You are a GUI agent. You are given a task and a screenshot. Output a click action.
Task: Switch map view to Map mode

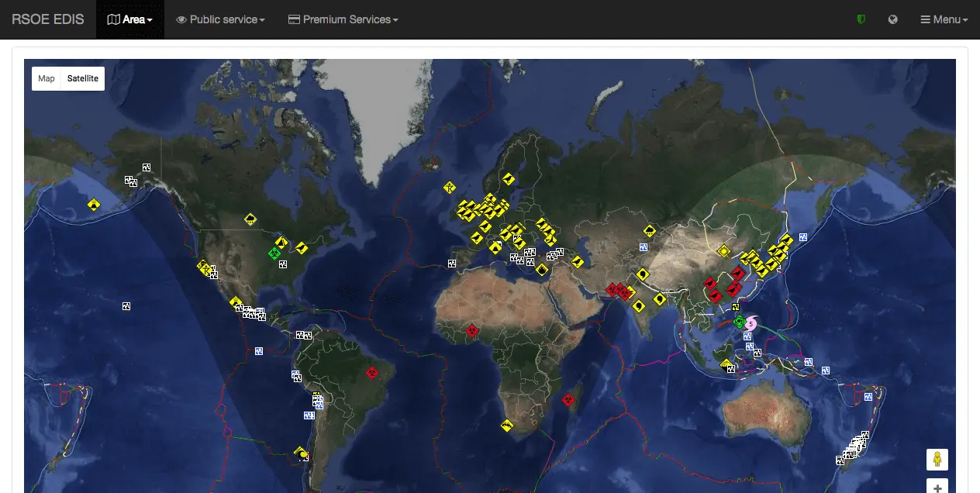click(47, 78)
